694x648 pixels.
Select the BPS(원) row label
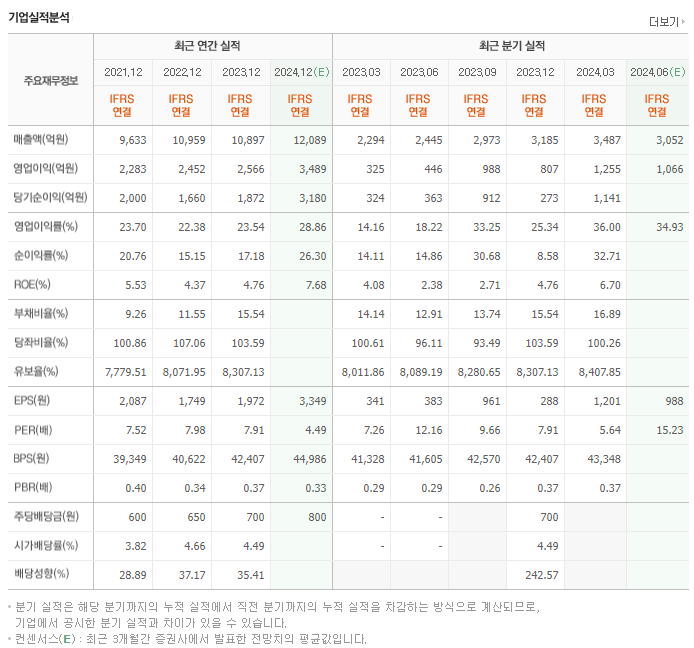(31, 458)
